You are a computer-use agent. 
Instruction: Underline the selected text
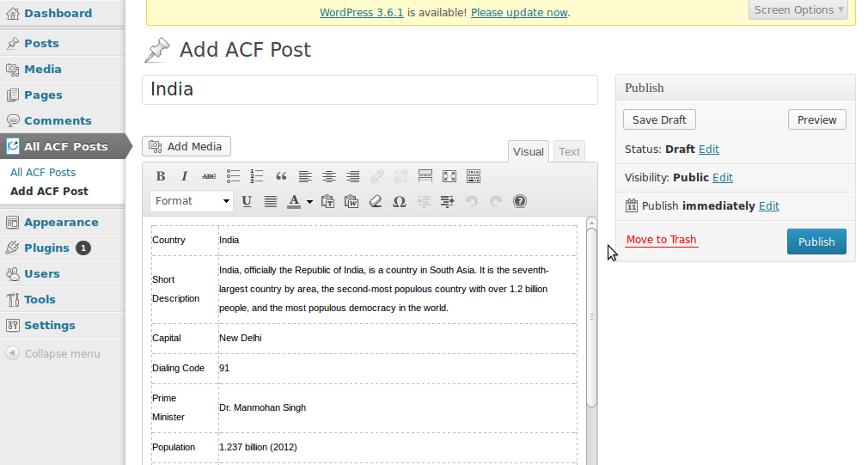(247, 201)
